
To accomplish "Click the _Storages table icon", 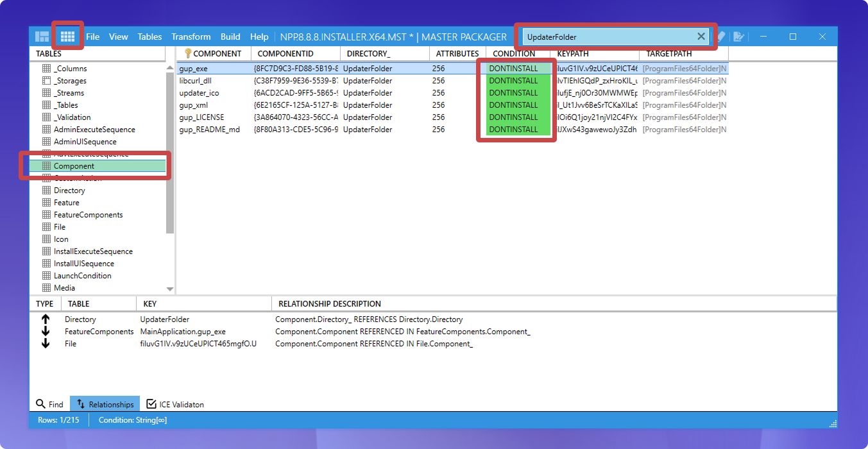I will coord(46,81).
